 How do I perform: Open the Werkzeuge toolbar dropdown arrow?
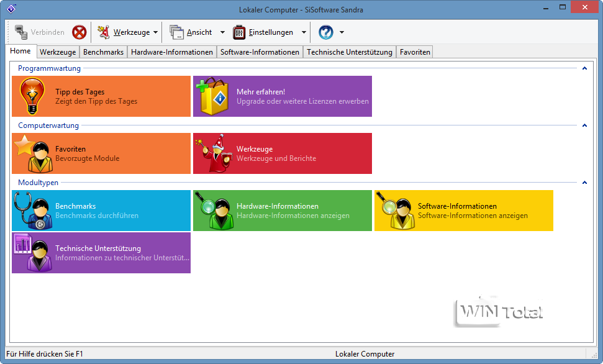coord(155,32)
